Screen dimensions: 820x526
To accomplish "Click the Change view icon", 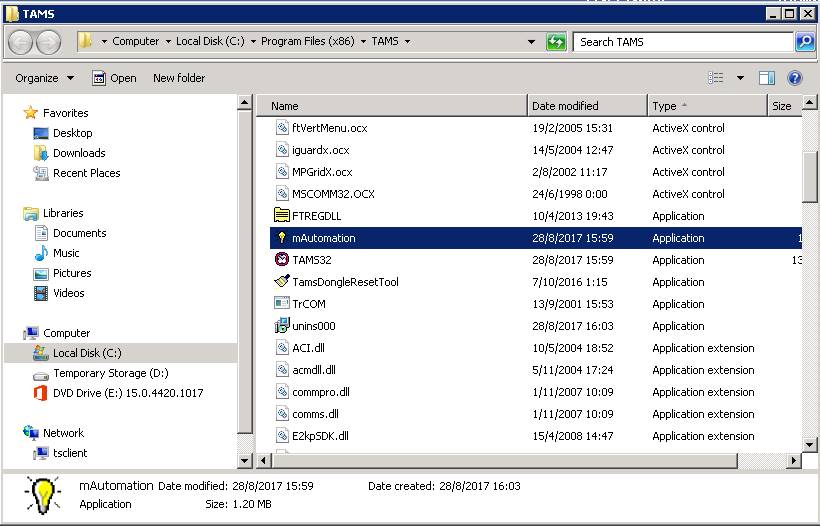I will pyautogui.click(x=715, y=78).
